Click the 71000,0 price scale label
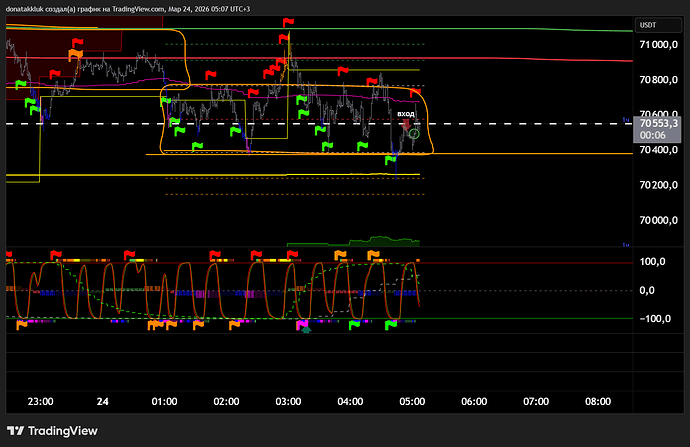690x447 pixels. pos(661,45)
